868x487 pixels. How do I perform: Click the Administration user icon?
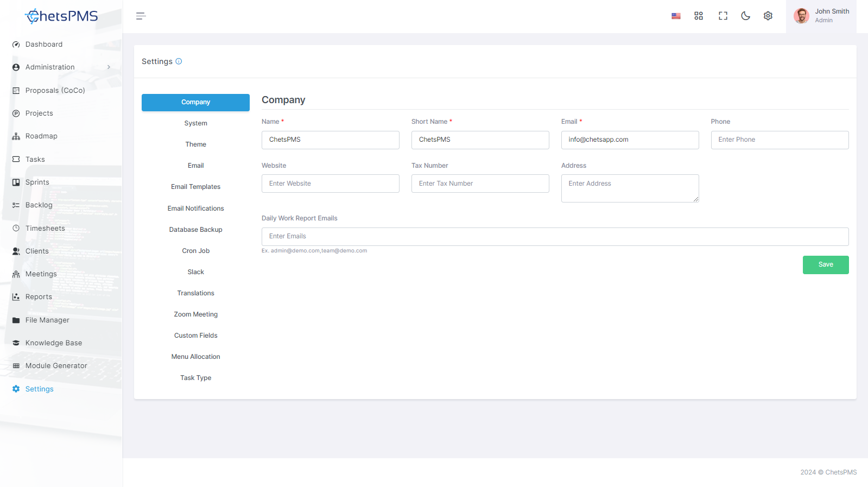pos(16,67)
